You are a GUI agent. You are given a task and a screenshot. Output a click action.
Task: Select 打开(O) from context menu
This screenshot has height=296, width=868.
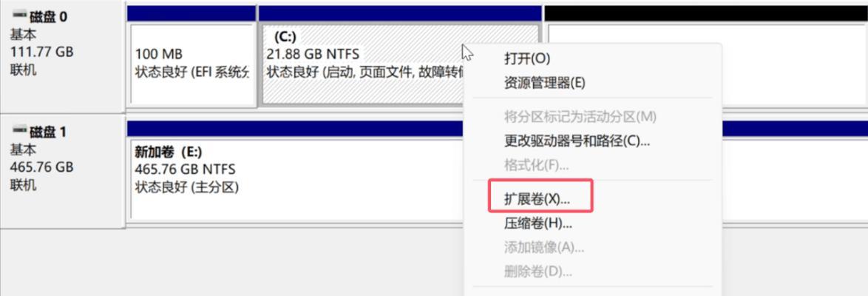click(526, 58)
